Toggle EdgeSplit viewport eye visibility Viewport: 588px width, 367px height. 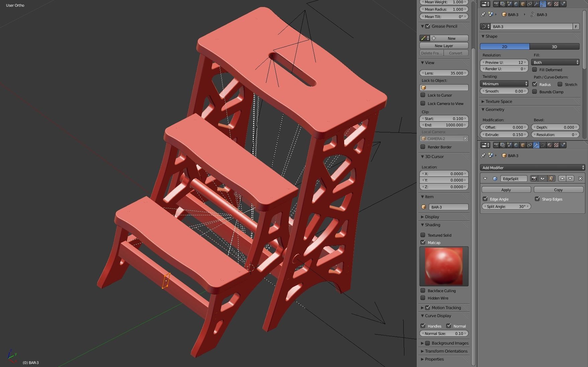pos(543,178)
